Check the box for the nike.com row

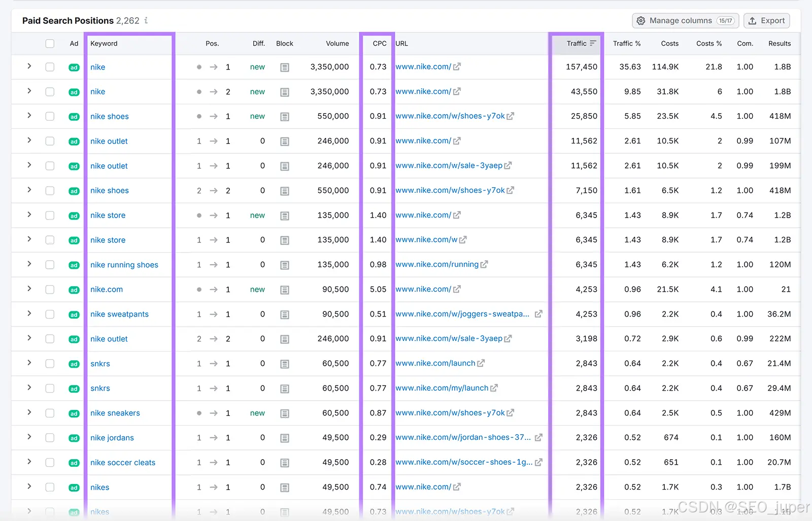pos(50,290)
